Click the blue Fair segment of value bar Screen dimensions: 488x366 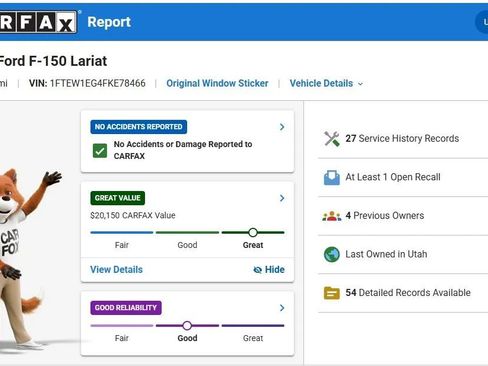pyautogui.click(x=122, y=232)
